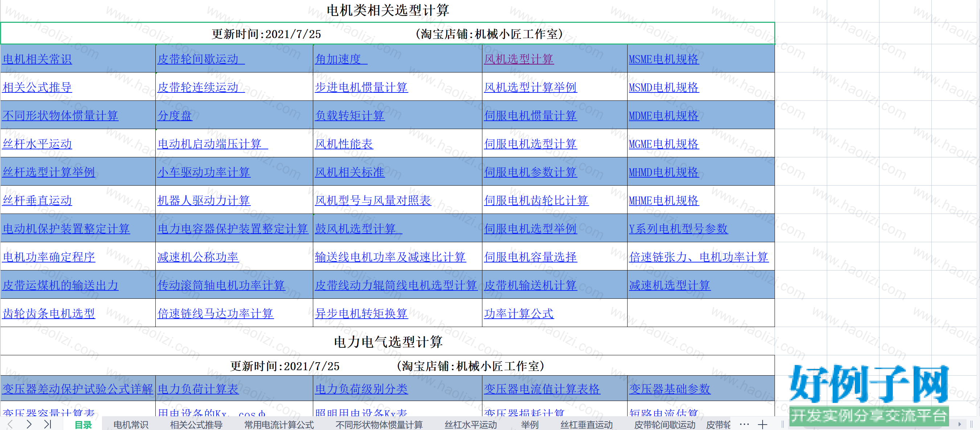Open the 丝杆水平运动 link
The height and width of the screenshot is (430, 980).
click(x=37, y=144)
